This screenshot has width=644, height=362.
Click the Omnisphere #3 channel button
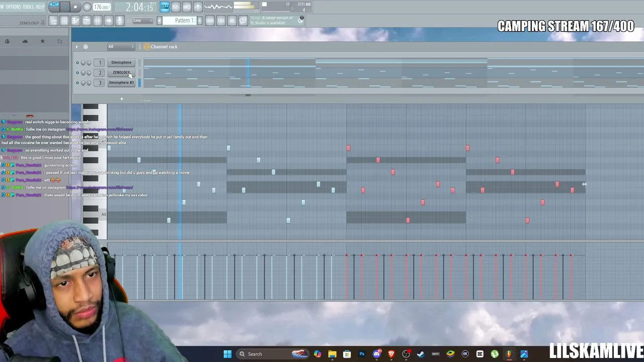tap(121, 83)
